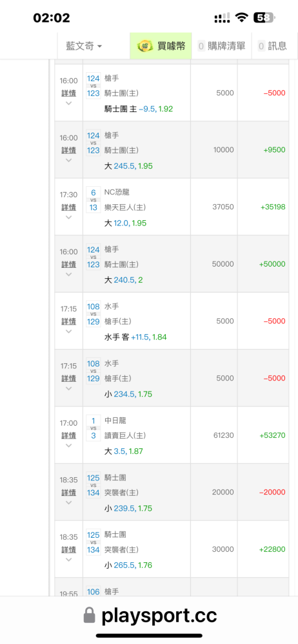Tap score box in 小 265.5 row
The width and height of the screenshot is (298, 644).
point(94,542)
